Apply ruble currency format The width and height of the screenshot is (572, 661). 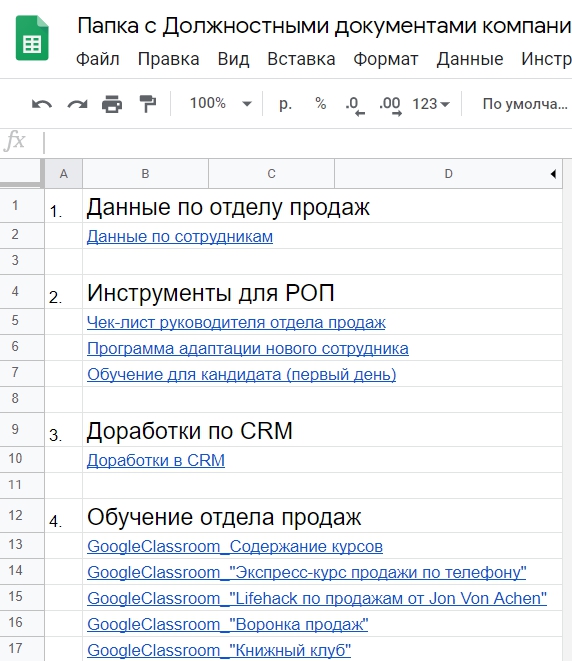click(x=285, y=104)
